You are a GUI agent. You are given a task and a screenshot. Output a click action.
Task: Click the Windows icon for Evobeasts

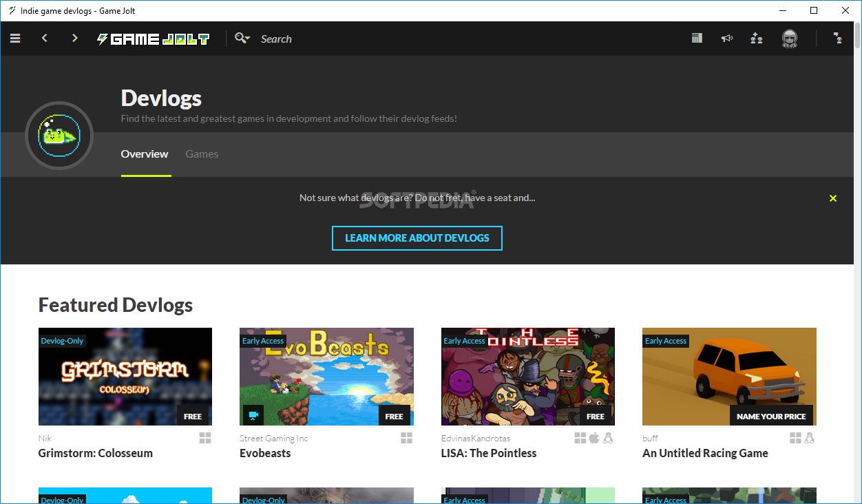(x=407, y=438)
